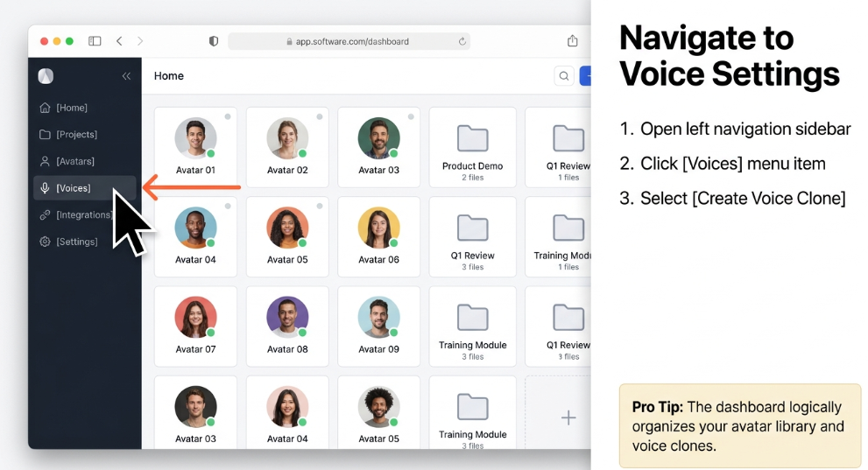Open the Q1 Review folder with 1 files
868x470 pixels.
click(558, 147)
